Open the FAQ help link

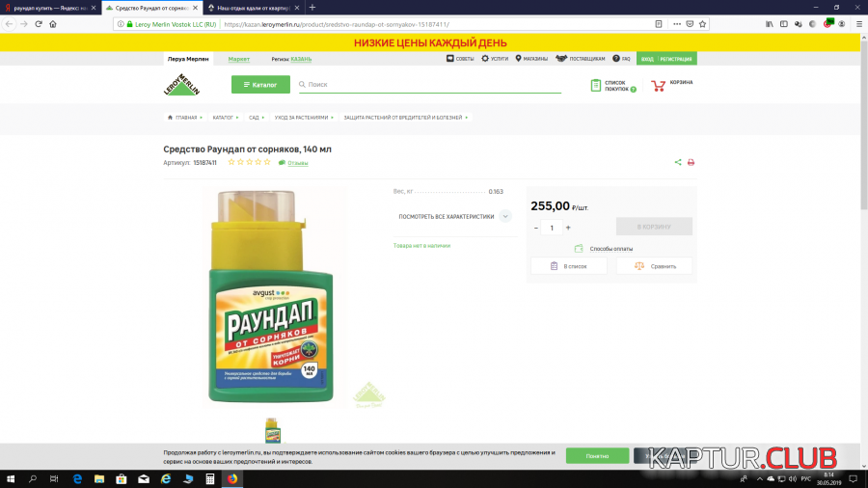click(621, 59)
